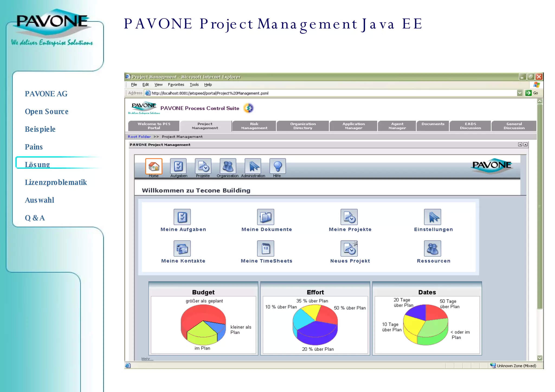Click the Root Folder breadcrumb link
The image size is (555, 392).
point(139,137)
